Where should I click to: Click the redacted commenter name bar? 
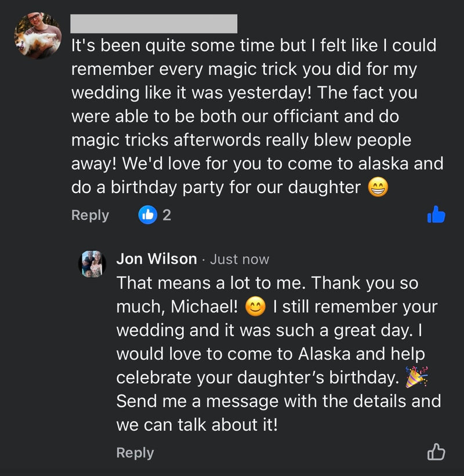tap(154, 24)
